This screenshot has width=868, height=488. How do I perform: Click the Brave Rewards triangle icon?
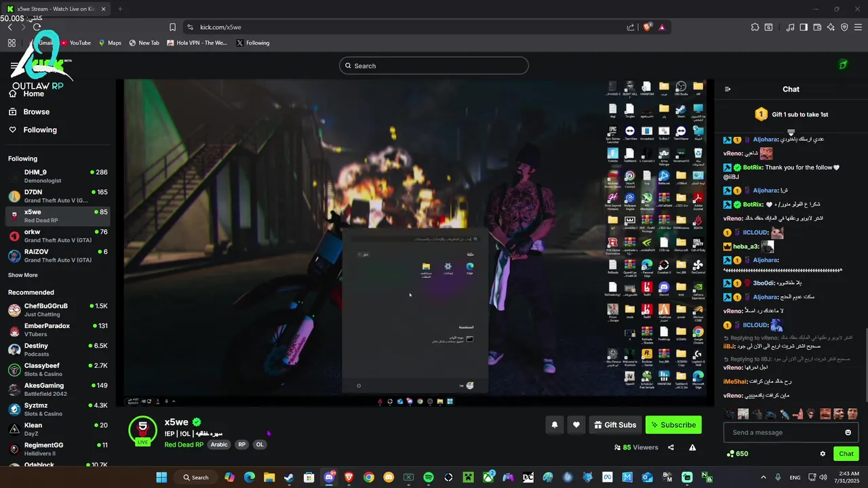point(661,27)
